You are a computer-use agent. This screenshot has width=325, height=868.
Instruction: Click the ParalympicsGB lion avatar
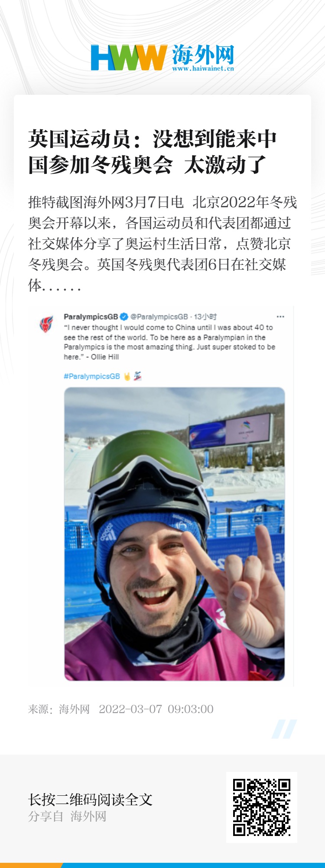click(x=46, y=324)
